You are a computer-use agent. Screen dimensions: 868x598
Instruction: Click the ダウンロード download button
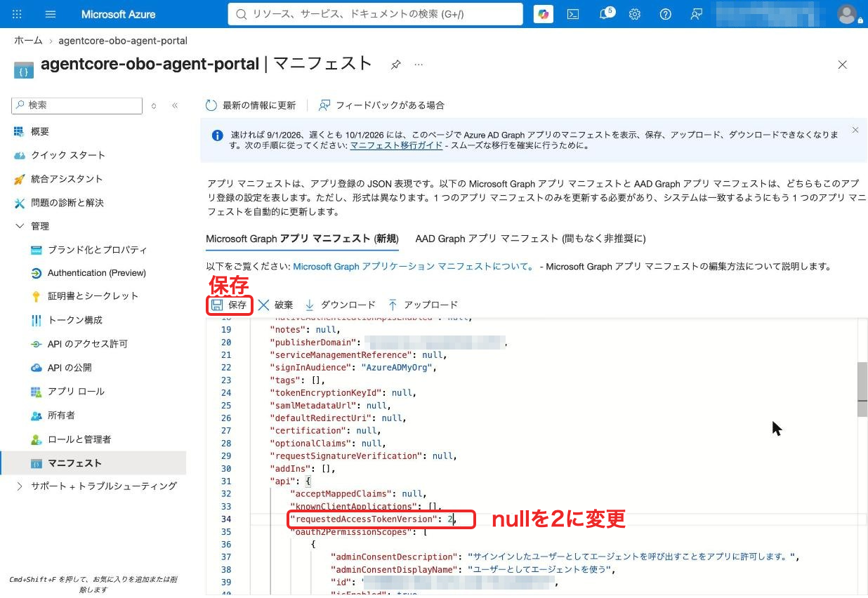(340, 305)
